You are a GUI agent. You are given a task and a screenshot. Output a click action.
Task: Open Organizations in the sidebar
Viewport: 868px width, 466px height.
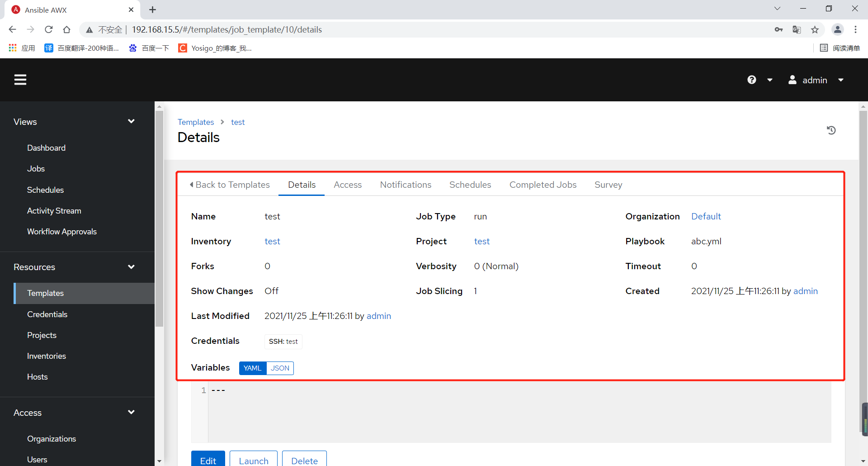click(52, 439)
